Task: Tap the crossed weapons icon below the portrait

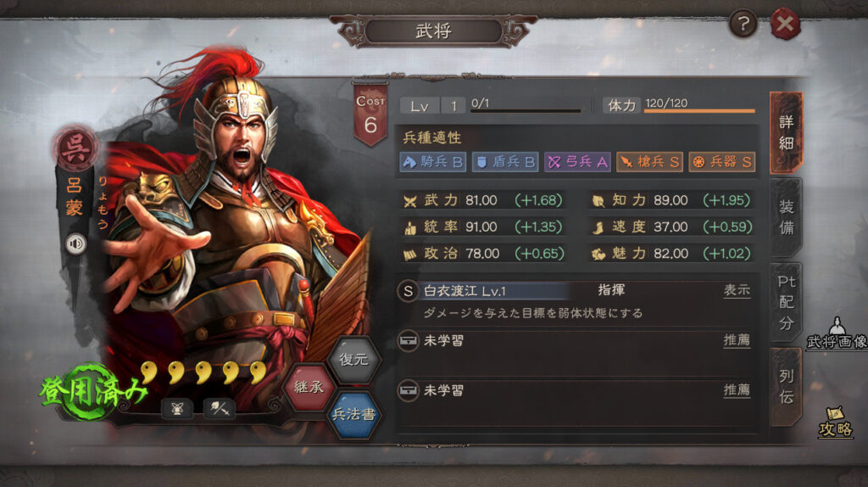Action: coord(220,409)
